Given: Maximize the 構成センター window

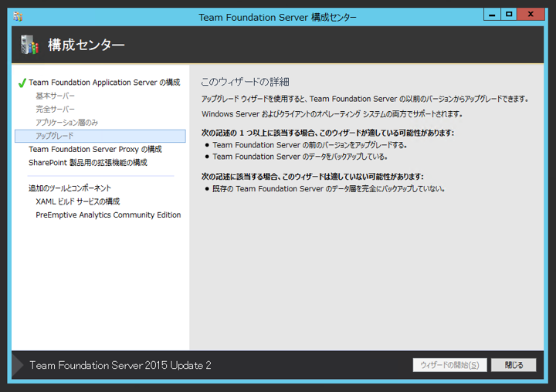Looking at the screenshot, I should pos(509,14).
